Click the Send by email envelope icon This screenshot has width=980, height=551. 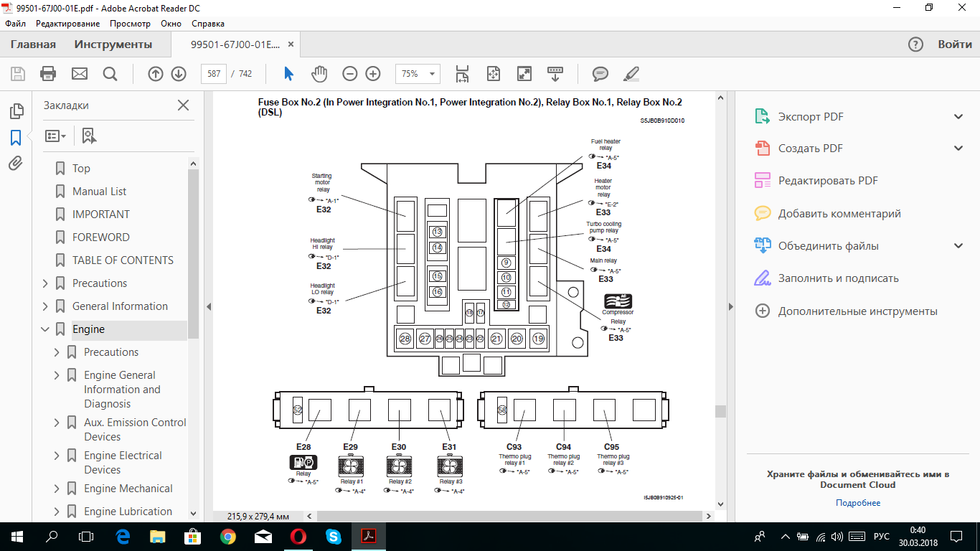[x=79, y=74]
